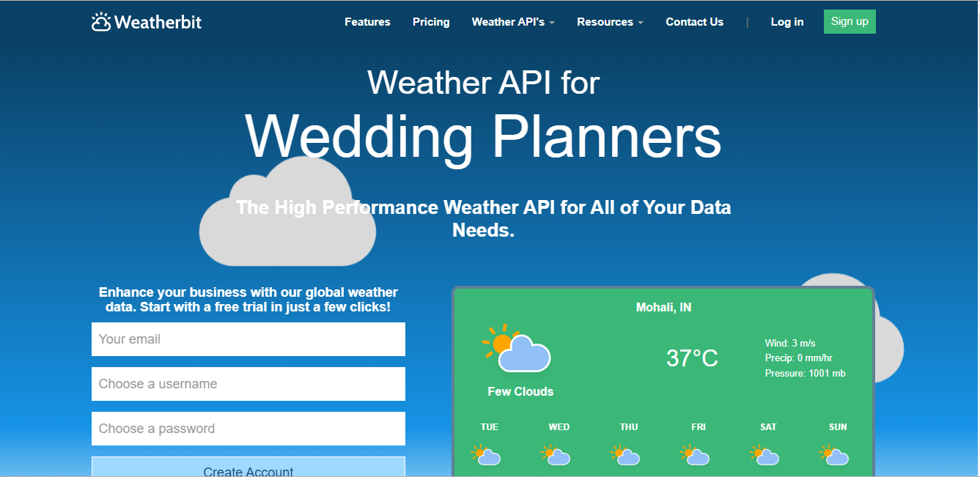
Task: Click the Weather API for heading
Action: click(x=483, y=81)
